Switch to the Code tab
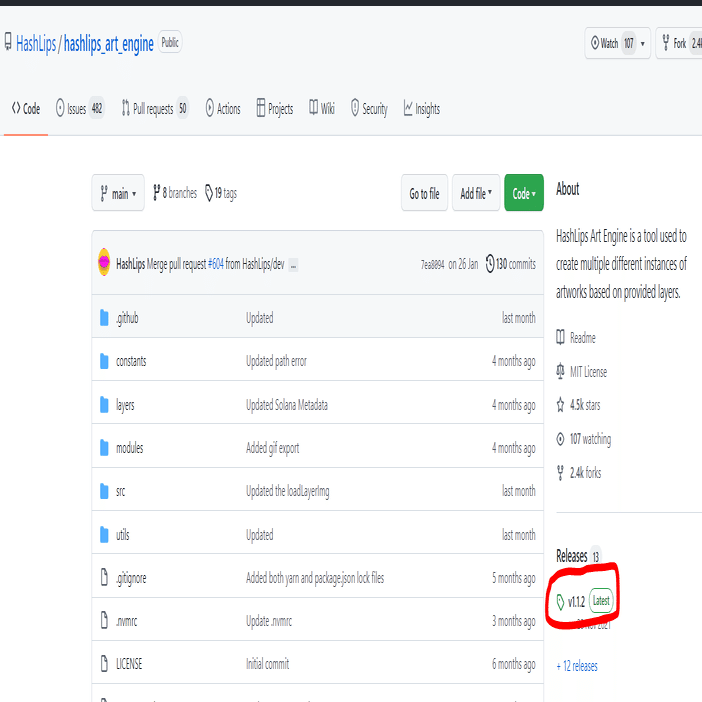The height and width of the screenshot is (702, 702). click(x=26, y=108)
